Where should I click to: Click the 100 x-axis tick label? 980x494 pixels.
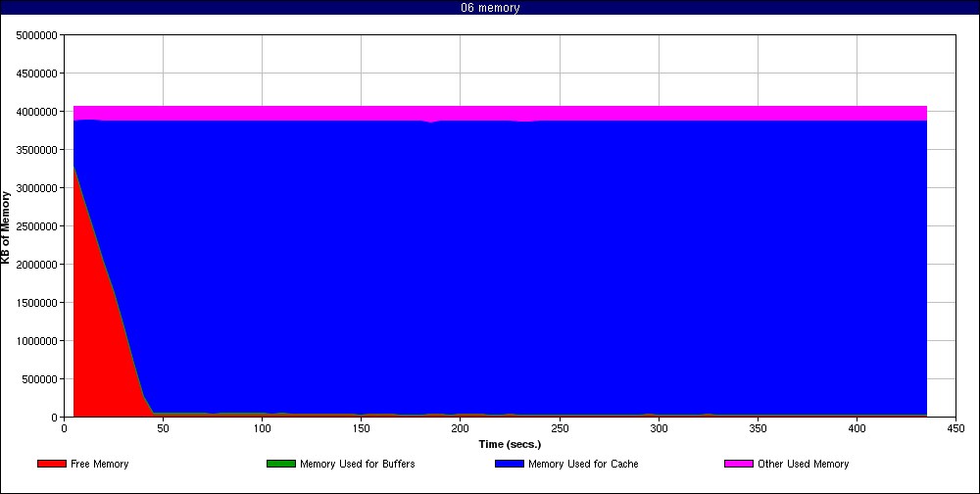pos(262,428)
